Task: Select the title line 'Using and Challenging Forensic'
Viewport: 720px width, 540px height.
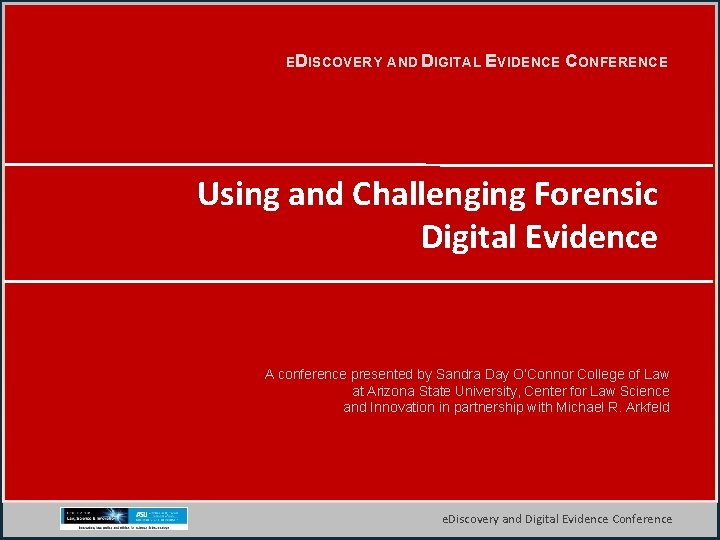Action: pyautogui.click(x=428, y=195)
